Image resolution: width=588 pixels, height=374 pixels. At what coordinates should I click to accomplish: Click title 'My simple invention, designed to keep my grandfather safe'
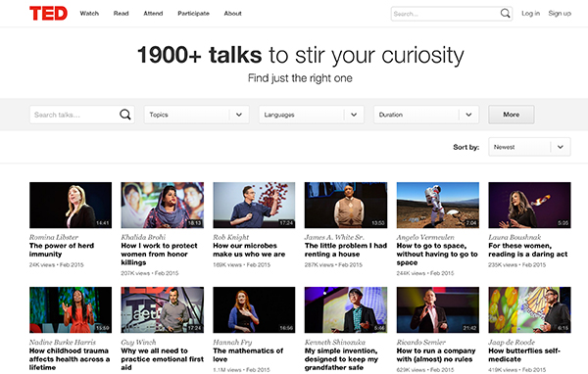point(341,359)
